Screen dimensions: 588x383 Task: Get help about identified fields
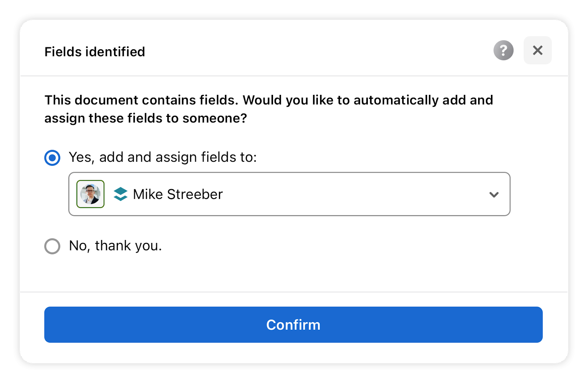503,50
